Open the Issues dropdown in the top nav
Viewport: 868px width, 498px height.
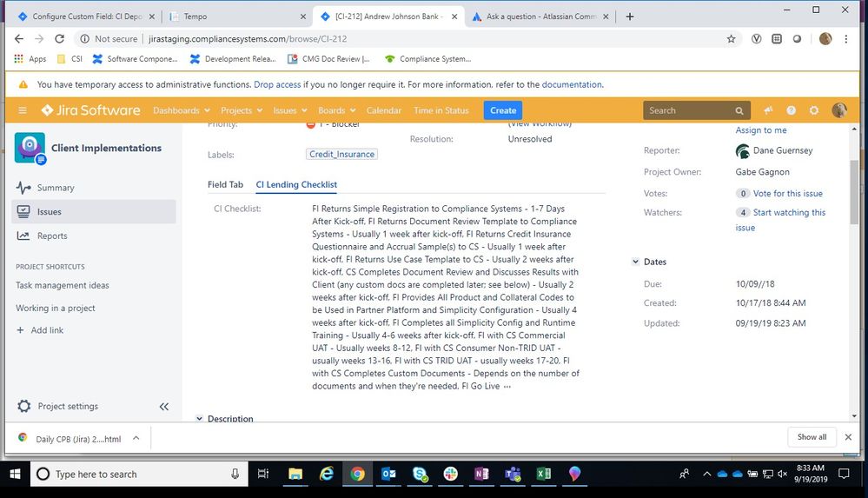pyautogui.click(x=289, y=110)
